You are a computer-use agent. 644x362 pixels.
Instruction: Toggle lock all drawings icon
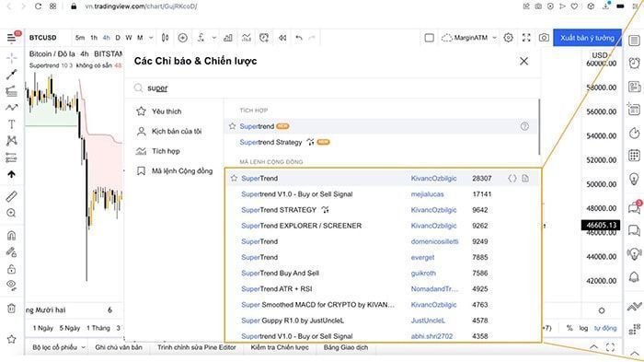pyautogui.click(x=11, y=269)
